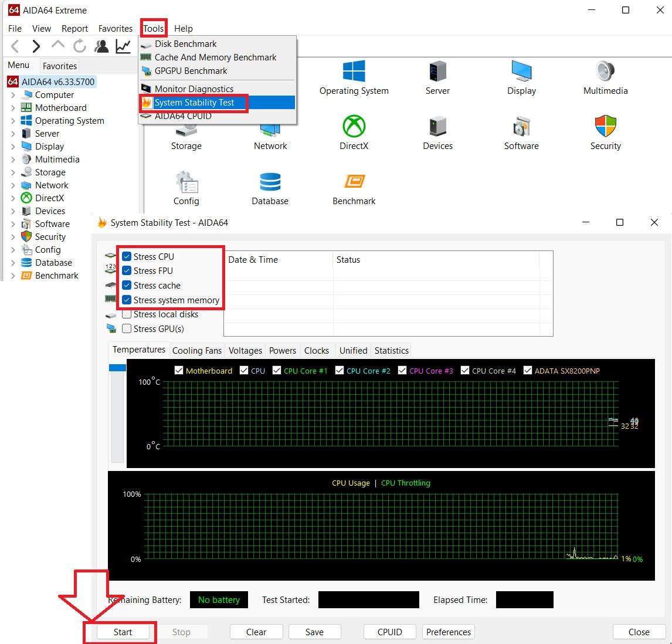Image resolution: width=672 pixels, height=644 pixels.
Task: Open the Devices category icon
Action: point(437,126)
